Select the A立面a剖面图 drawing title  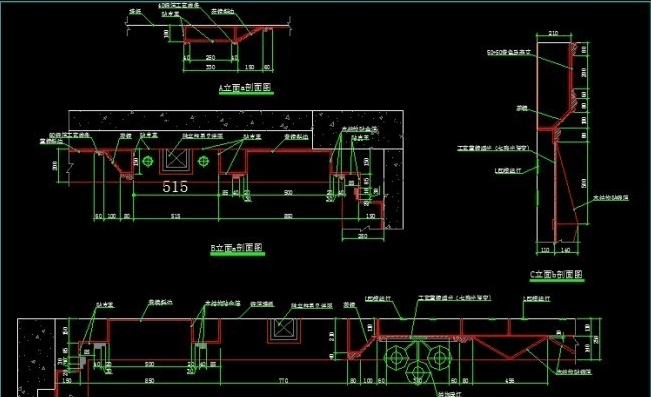(245, 88)
